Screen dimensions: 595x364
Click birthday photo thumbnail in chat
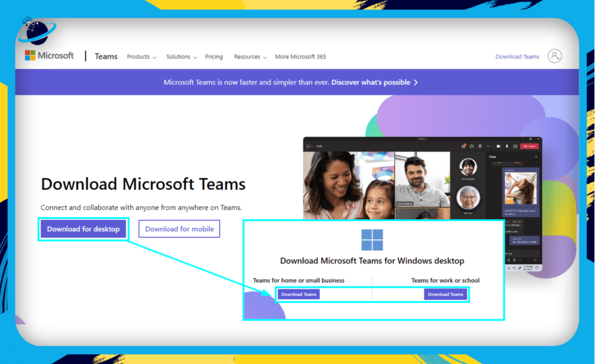[521, 188]
